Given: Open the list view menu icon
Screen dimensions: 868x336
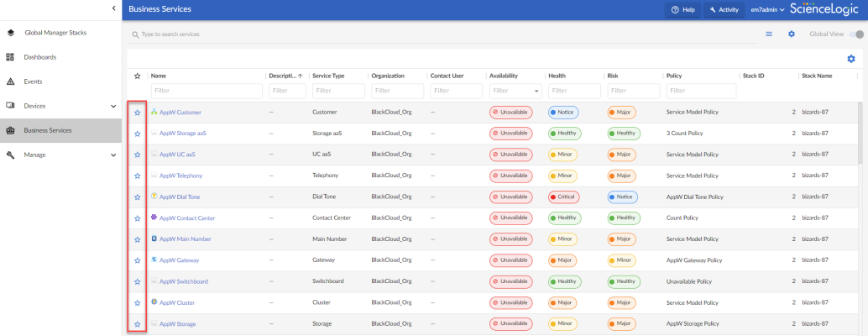Looking at the screenshot, I should (x=769, y=34).
